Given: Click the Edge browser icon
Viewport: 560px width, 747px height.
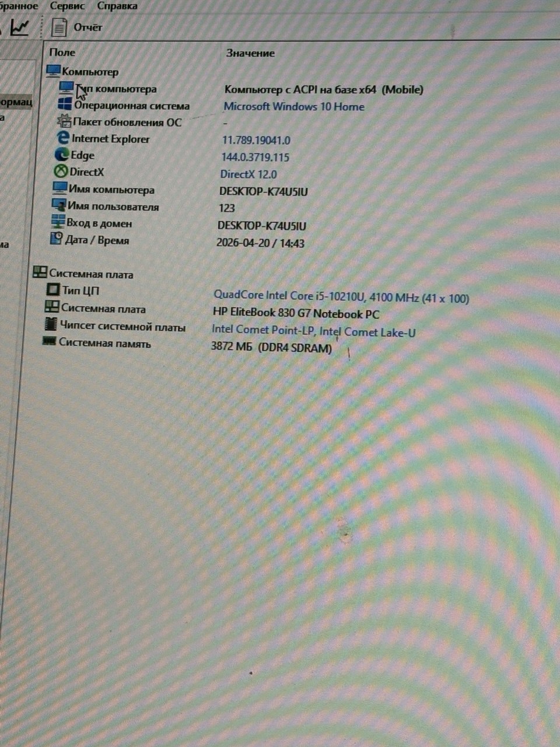Looking at the screenshot, I should coord(61,155).
